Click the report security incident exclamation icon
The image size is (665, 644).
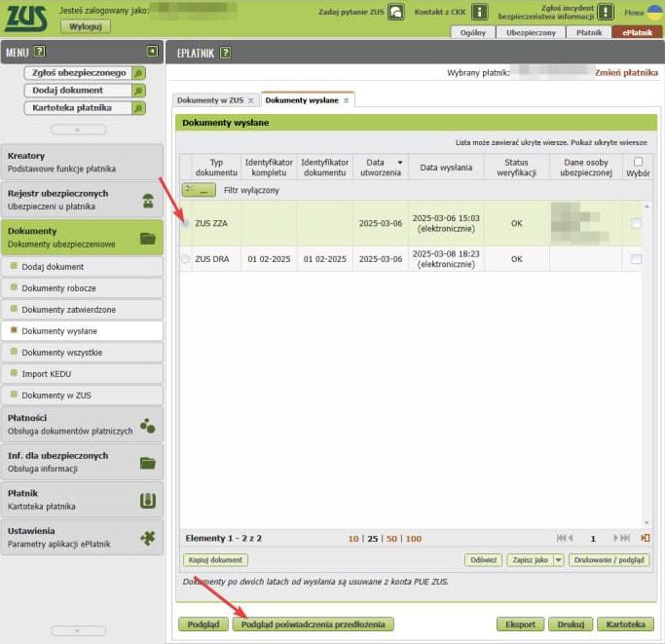[605, 13]
